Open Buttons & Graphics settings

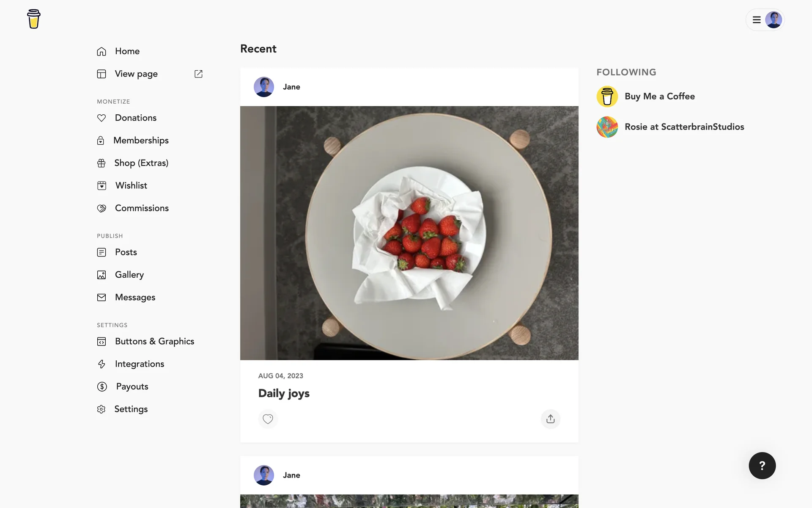(154, 342)
